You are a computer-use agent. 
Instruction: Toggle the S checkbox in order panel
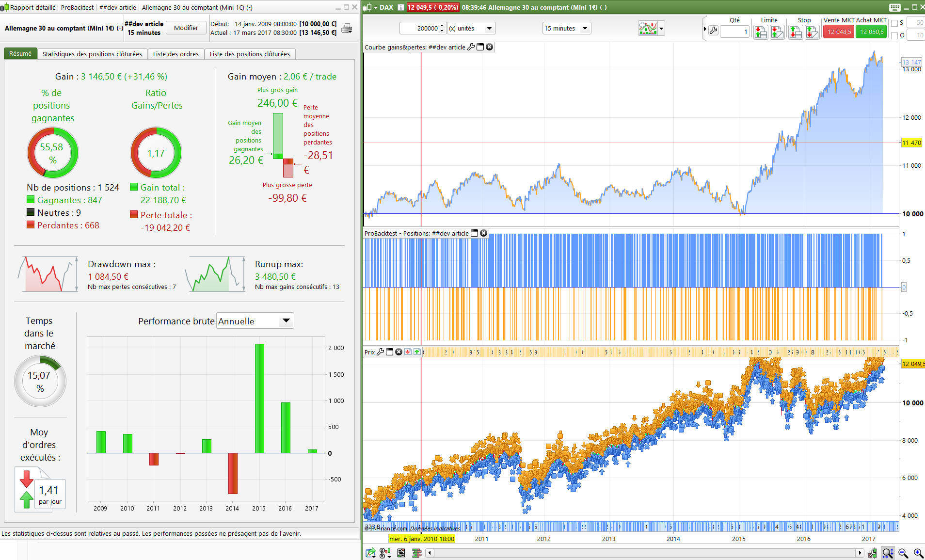tap(894, 23)
